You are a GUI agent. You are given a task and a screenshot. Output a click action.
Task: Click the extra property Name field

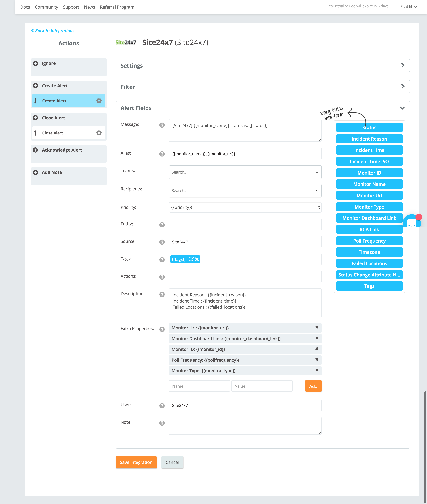pyautogui.click(x=199, y=386)
